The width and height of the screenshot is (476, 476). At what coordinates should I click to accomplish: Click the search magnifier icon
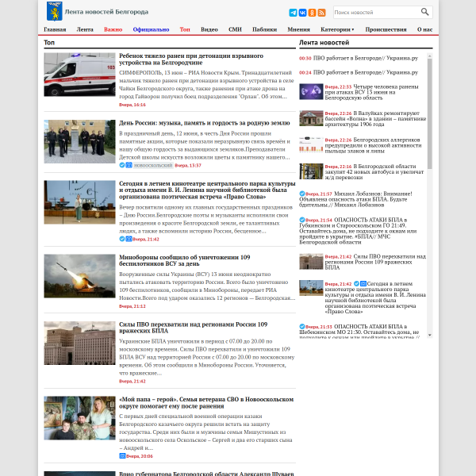click(424, 12)
